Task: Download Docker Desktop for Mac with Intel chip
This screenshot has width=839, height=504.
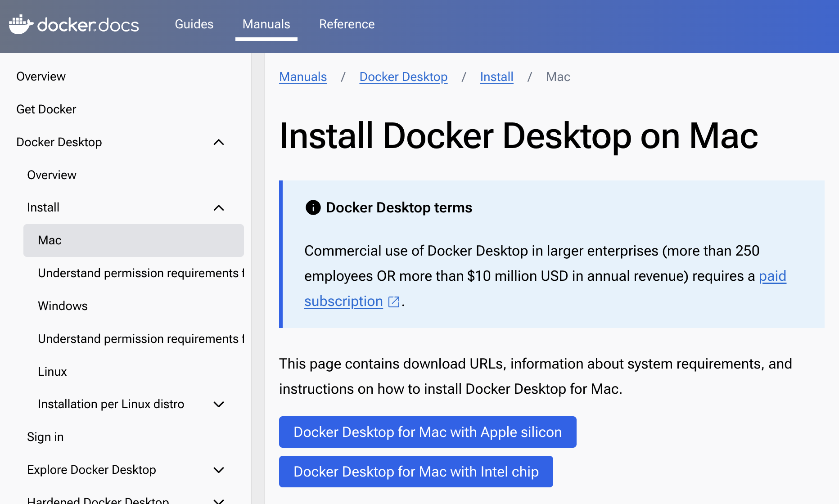Action: click(x=416, y=472)
